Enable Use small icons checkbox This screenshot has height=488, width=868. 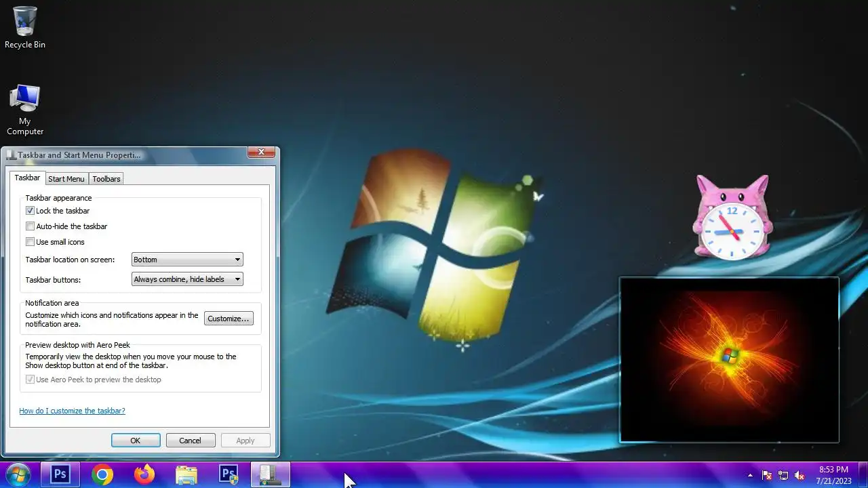point(30,242)
